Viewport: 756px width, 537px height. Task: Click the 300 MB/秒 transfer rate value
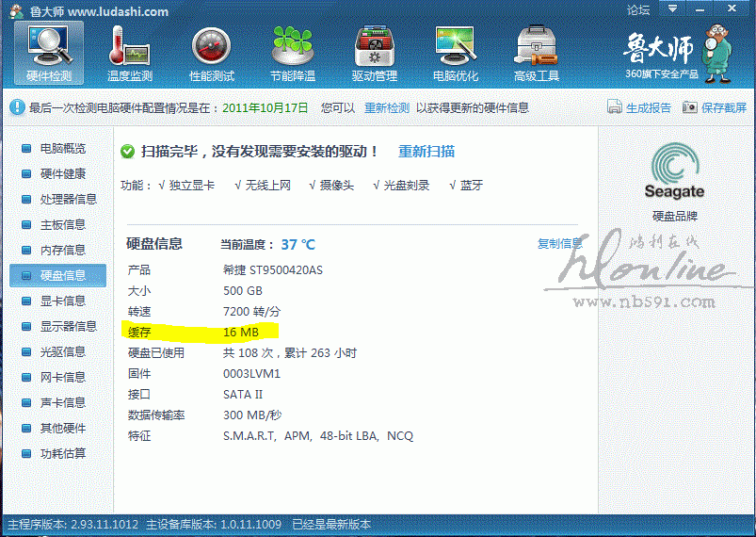click(251, 415)
